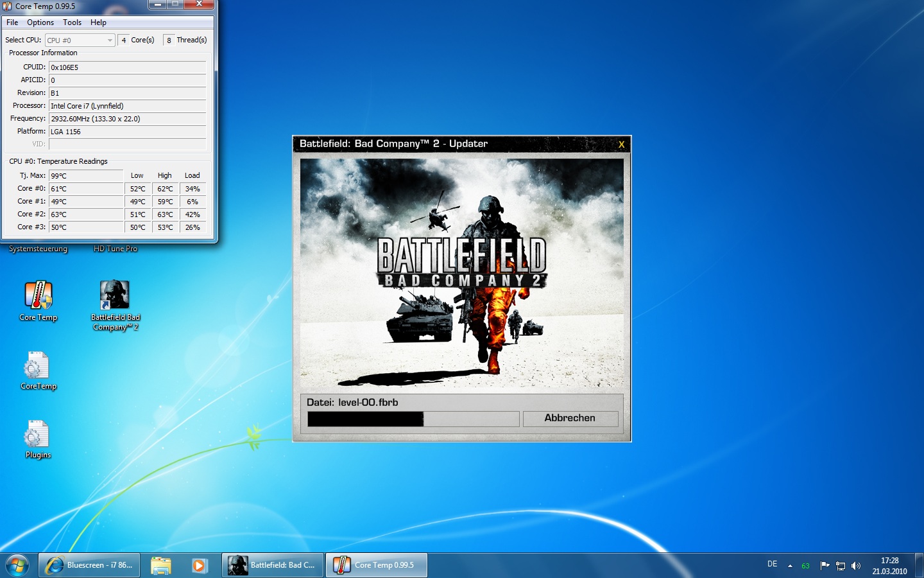924x578 pixels.
Task: Click the Platform field LGA 1156
Action: click(x=127, y=132)
